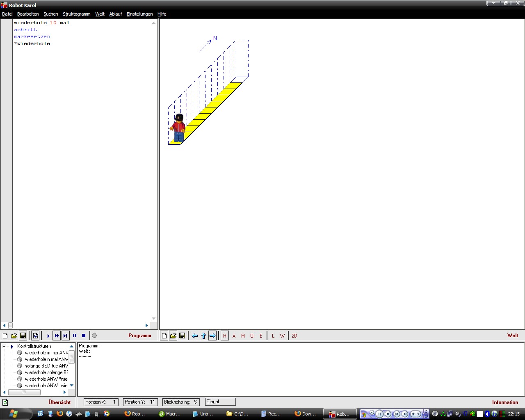Open the Struktogramm menu
Screen dimensions: 525x420
coord(77,14)
